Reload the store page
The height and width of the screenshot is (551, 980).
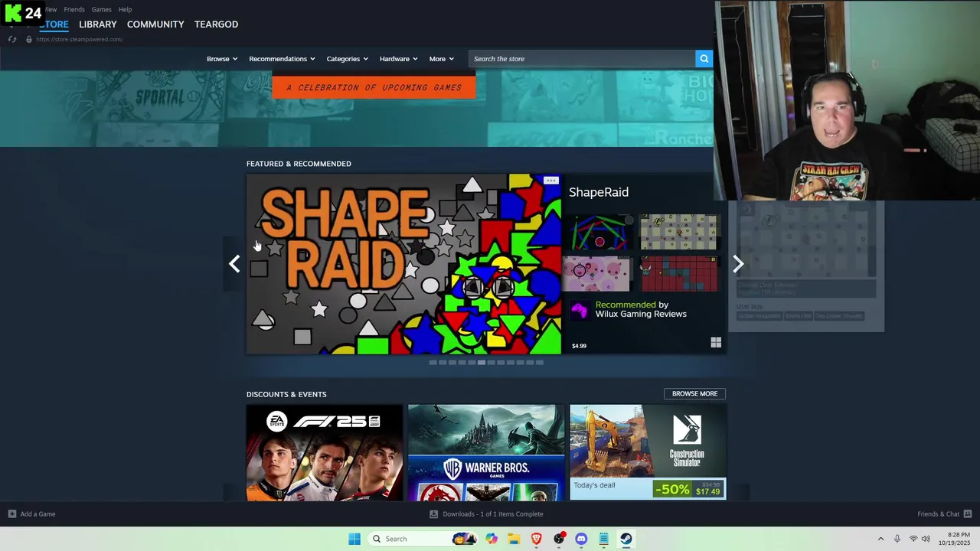pos(12,39)
